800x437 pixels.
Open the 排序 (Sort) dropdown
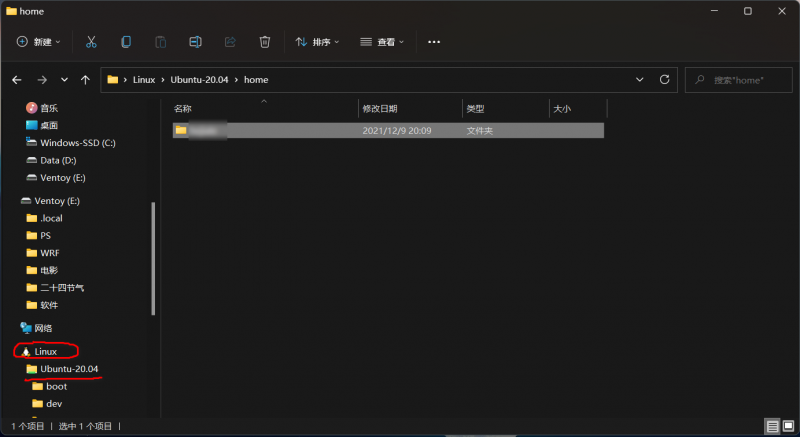(x=317, y=42)
